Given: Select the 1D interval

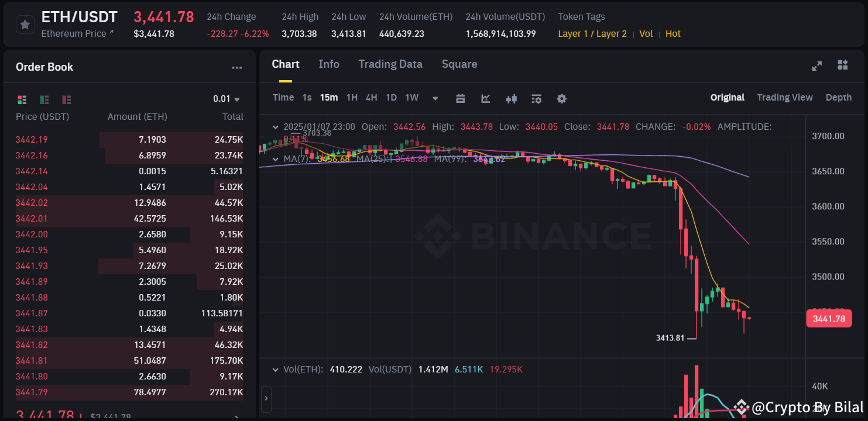Looking at the screenshot, I should pyautogui.click(x=392, y=98).
